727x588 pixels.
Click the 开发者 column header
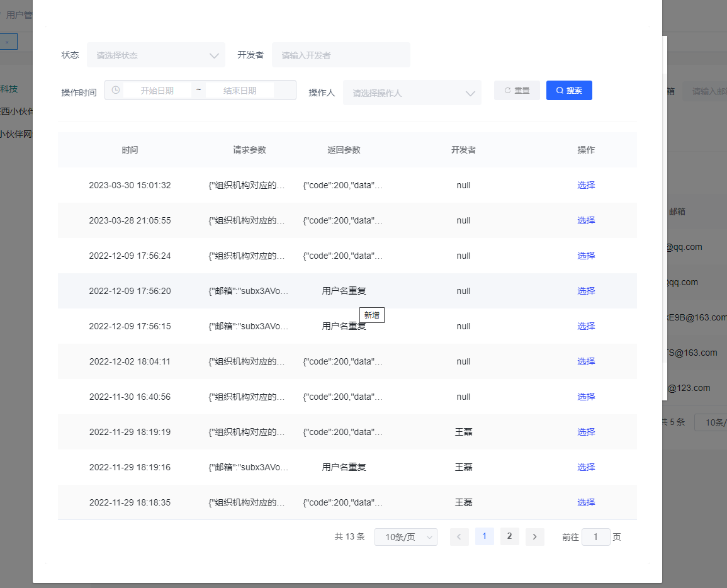click(464, 150)
